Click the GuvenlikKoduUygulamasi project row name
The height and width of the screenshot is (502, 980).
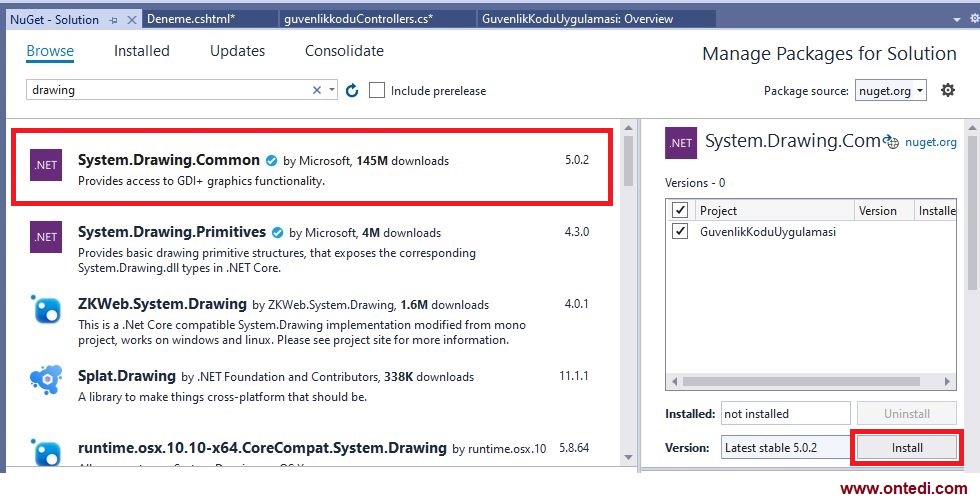[x=768, y=232]
